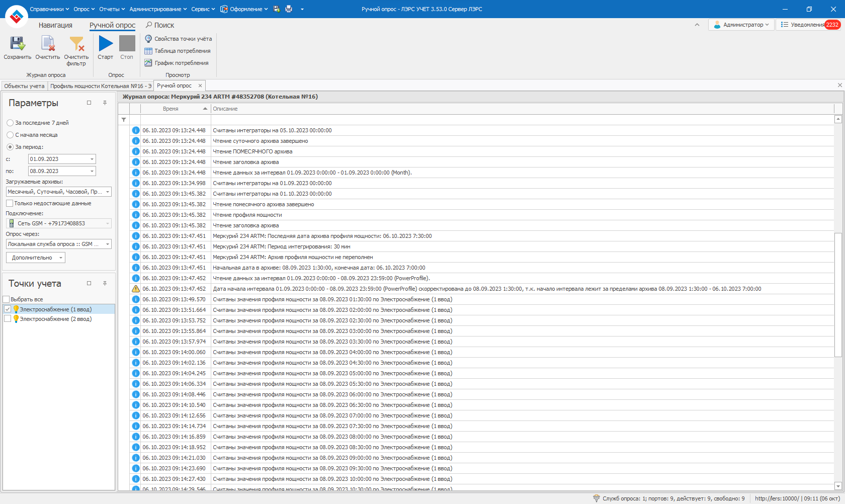
Task: Expand the 'Загружаемые архивы' combo box
Action: pyautogui.click(x=108, y=192)
